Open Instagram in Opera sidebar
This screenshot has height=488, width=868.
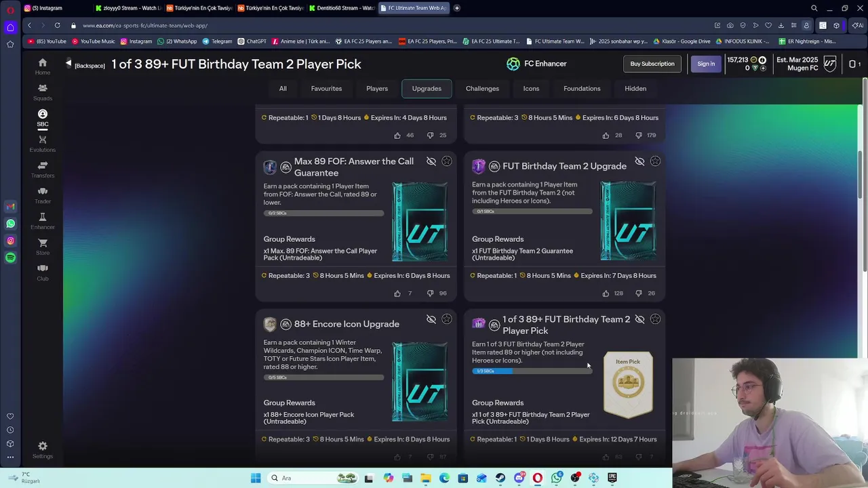(10, 241)
